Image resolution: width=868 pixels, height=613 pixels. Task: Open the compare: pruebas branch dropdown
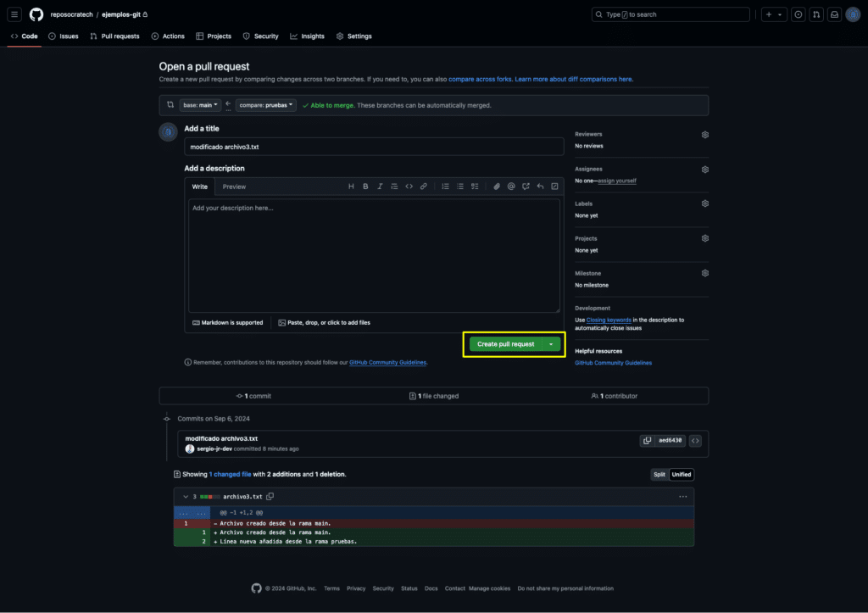tap(265, 105)
